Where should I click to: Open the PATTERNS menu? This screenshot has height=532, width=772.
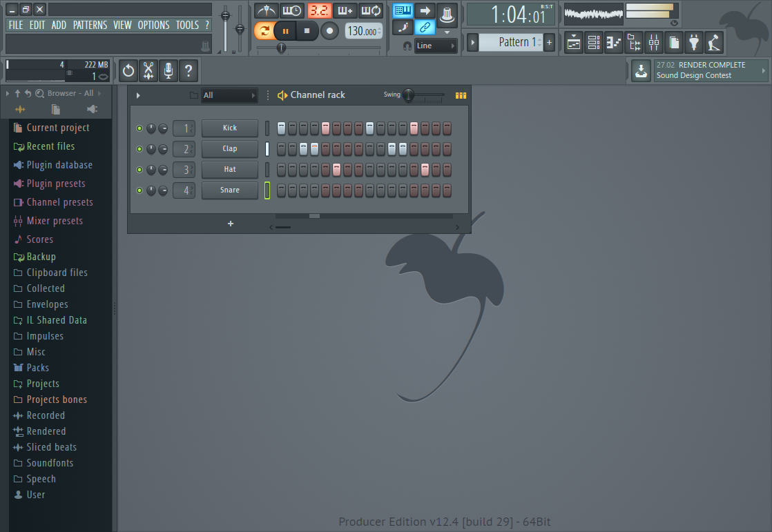pos(90,24)
